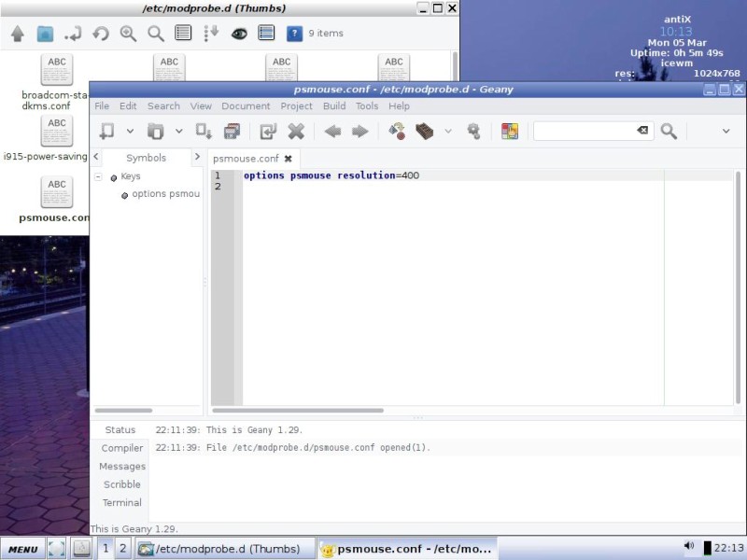Switch to the Messages tab
The width and height of the screenshot is (747, 560).
point(122,466)
